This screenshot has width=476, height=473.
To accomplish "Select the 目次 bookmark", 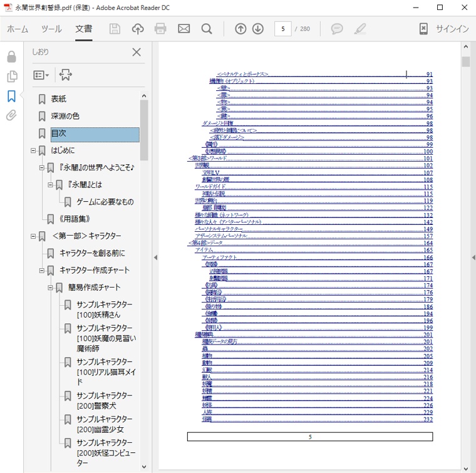I will pyautogui.click(x=95, y=135).
